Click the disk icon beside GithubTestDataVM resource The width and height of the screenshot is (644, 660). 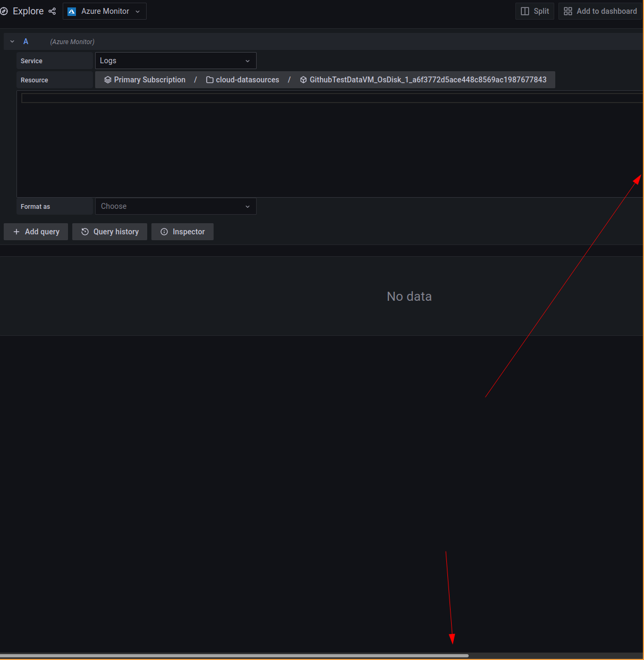tap(303, 80)
